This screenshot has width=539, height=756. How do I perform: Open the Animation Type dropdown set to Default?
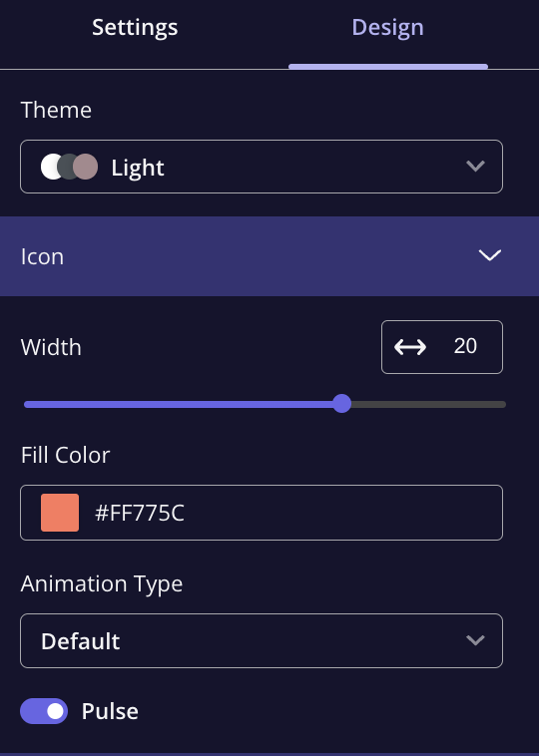(x=262, y=640)
